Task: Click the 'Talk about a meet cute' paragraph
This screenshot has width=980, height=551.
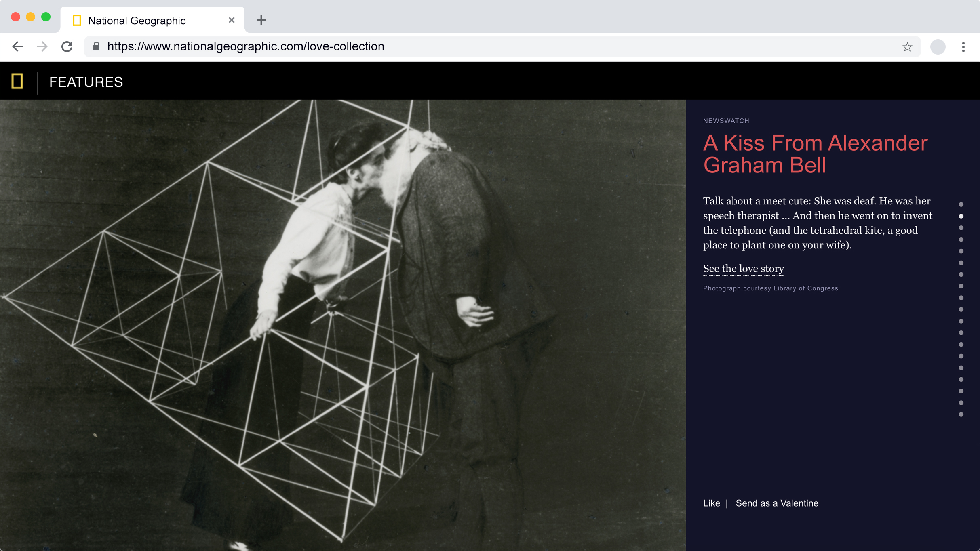Action: point(818,223)
